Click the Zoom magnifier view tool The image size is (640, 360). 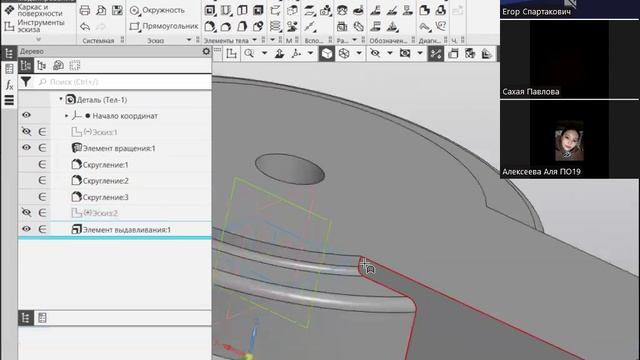coord(249,53)
